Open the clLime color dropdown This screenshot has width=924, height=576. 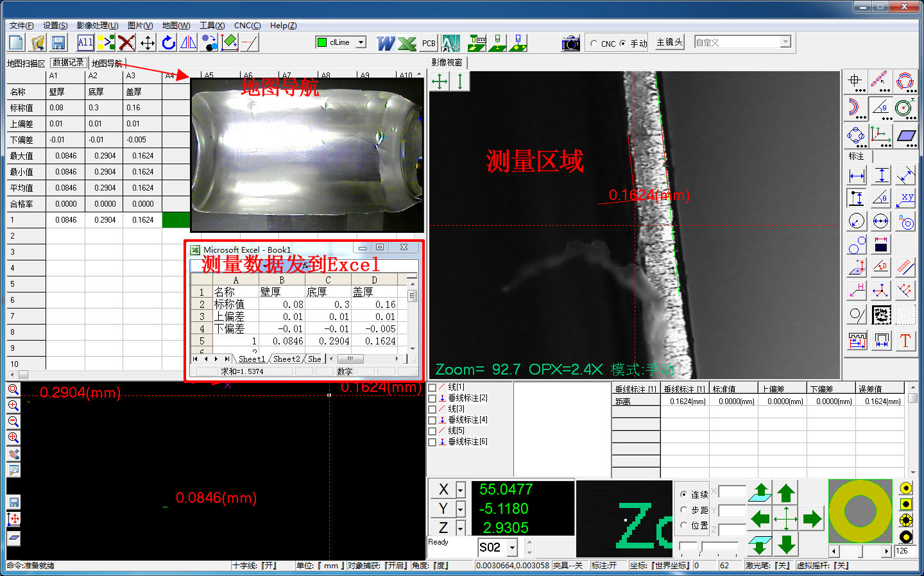point(361,42)
